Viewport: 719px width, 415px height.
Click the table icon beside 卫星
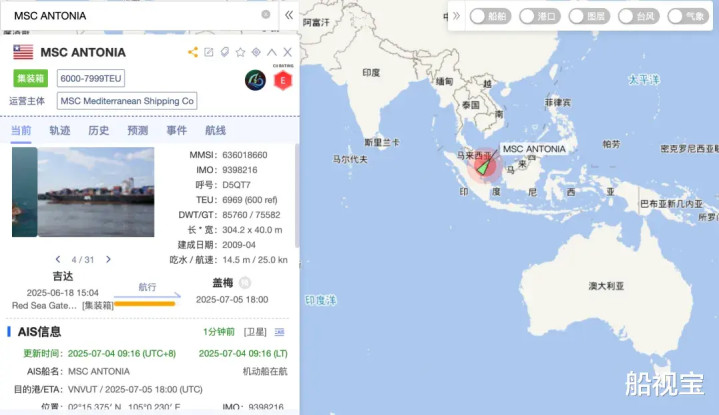point(279,332)
